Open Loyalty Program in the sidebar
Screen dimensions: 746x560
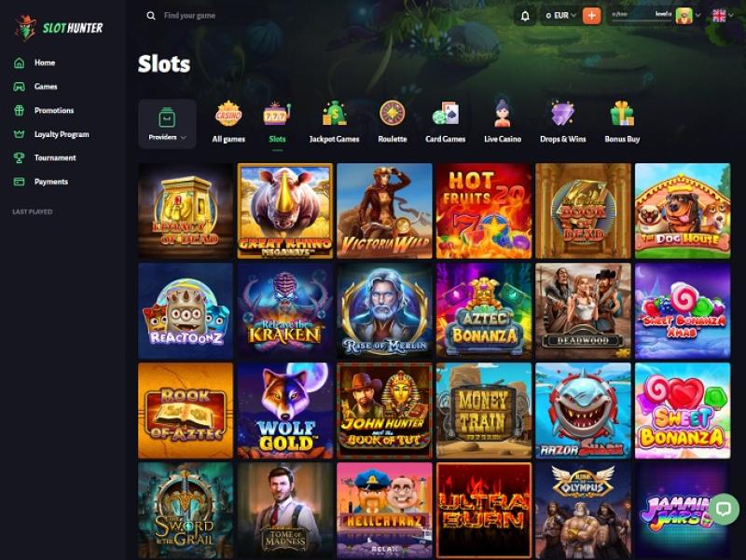(62, 134)
